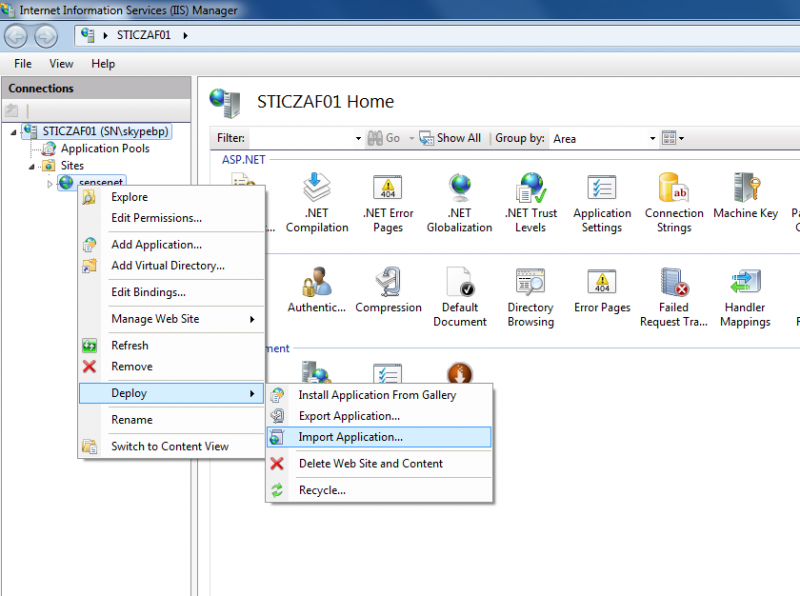The height and width of the screenshot is (596, 800).
Task: Select Switch to Content View
Action: (171, 446)
